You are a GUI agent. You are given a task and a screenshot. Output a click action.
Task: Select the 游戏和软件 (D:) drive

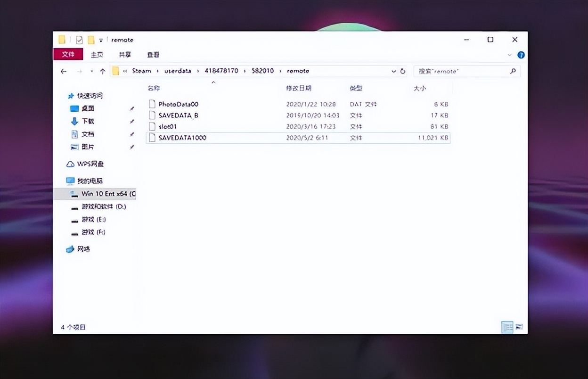(x=103, y=206)
